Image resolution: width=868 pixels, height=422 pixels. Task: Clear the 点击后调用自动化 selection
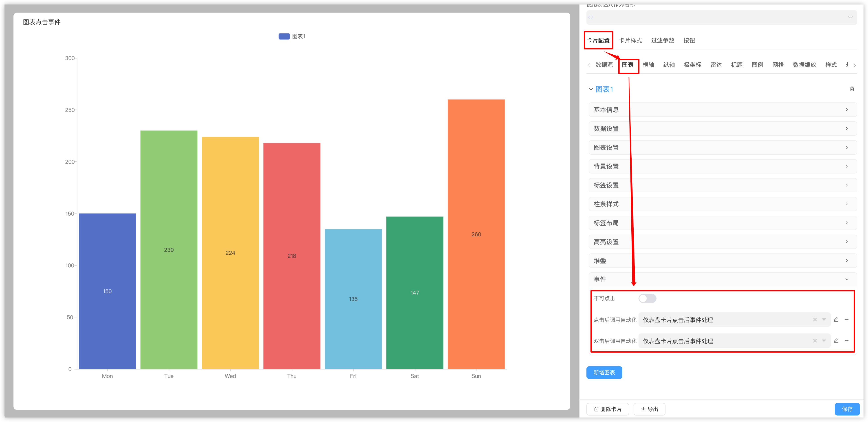click(815, 320)
